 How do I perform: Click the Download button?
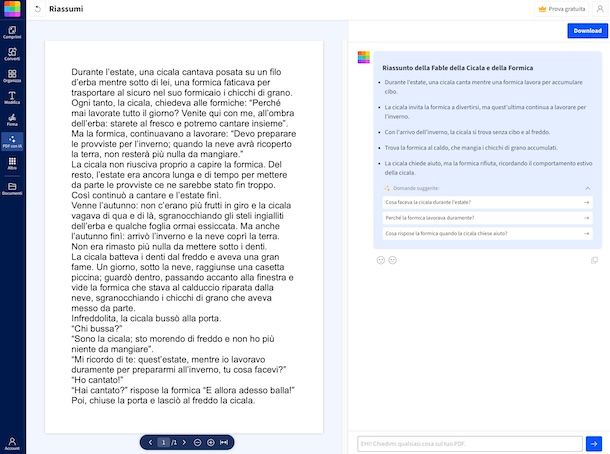tap(585, 31)
